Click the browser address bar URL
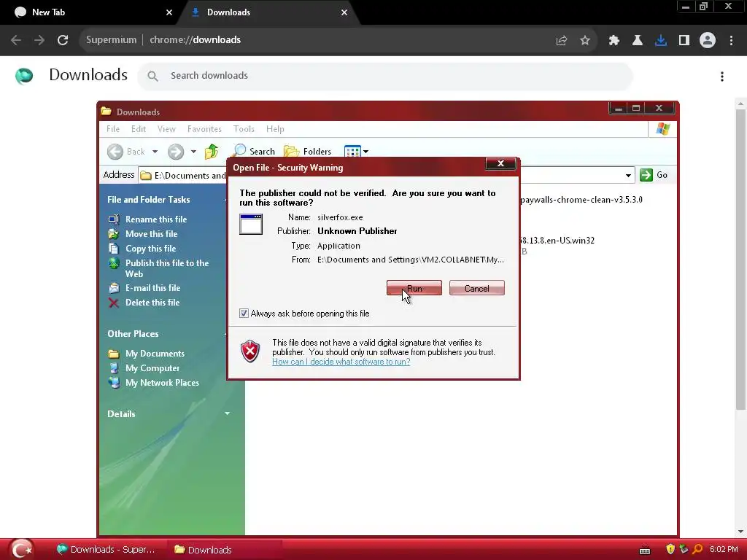The width and height of the screenshot is (747, 560). tap(195, 40)
